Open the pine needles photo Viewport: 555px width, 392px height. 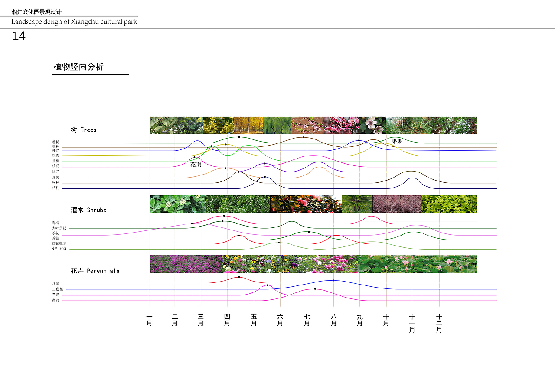[x=409, y=125]
